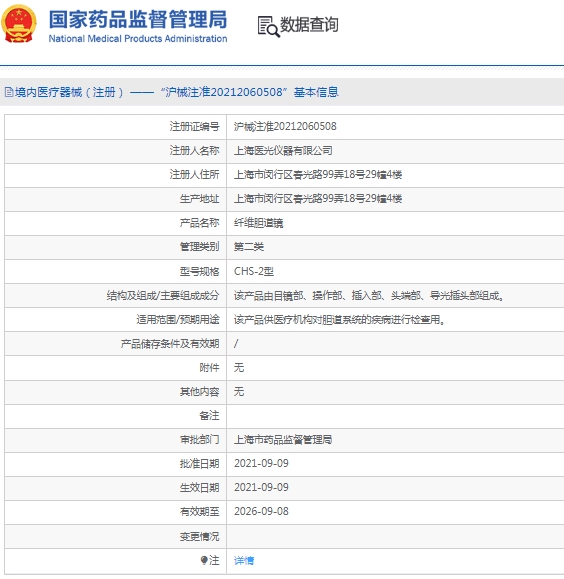564x579 pixels.
Task: Select registrant name 上海医光仪器有限公司
Action: click(283, 151)
